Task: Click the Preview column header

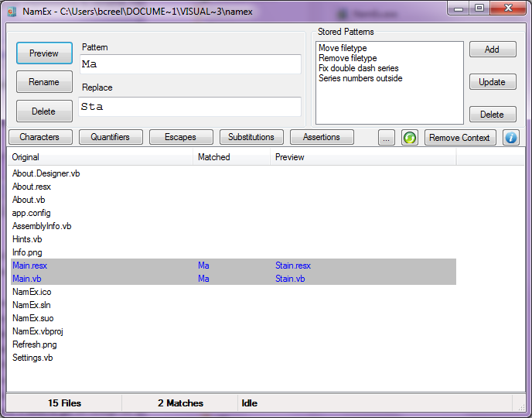Action: (363, 157)
